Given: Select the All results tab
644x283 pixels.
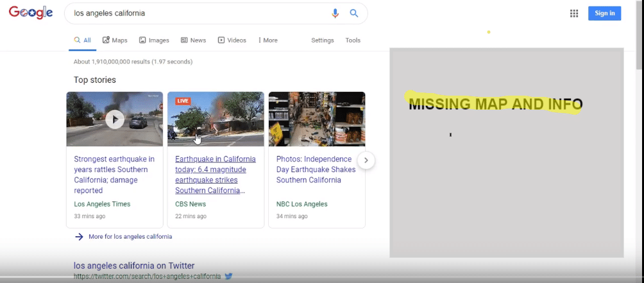Looking at the screenshot, I should pos(83,40).
